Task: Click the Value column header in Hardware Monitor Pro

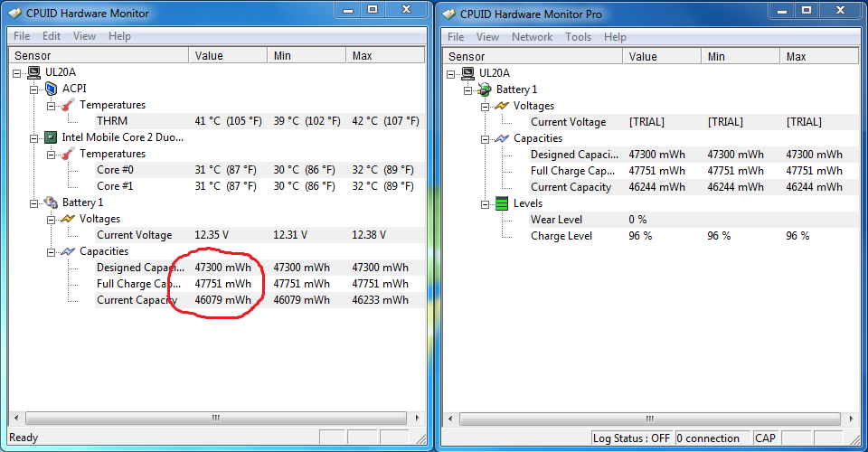Action: 662,56
